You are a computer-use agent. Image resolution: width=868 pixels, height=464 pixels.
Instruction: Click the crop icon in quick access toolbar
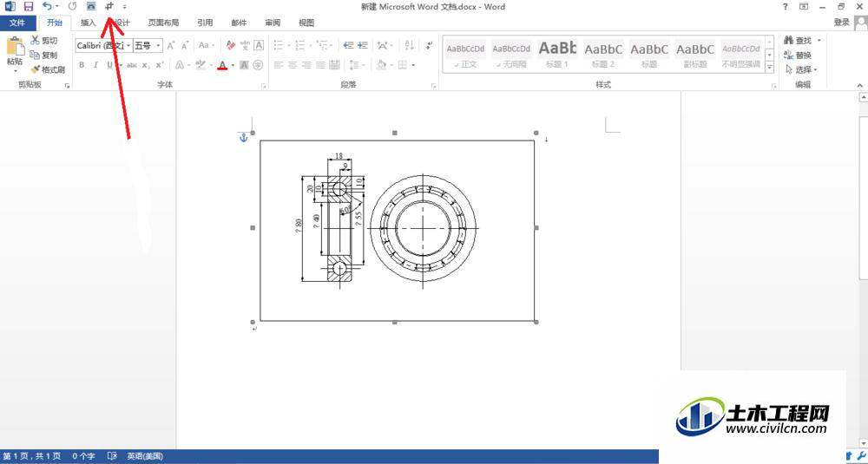(109, 7)
